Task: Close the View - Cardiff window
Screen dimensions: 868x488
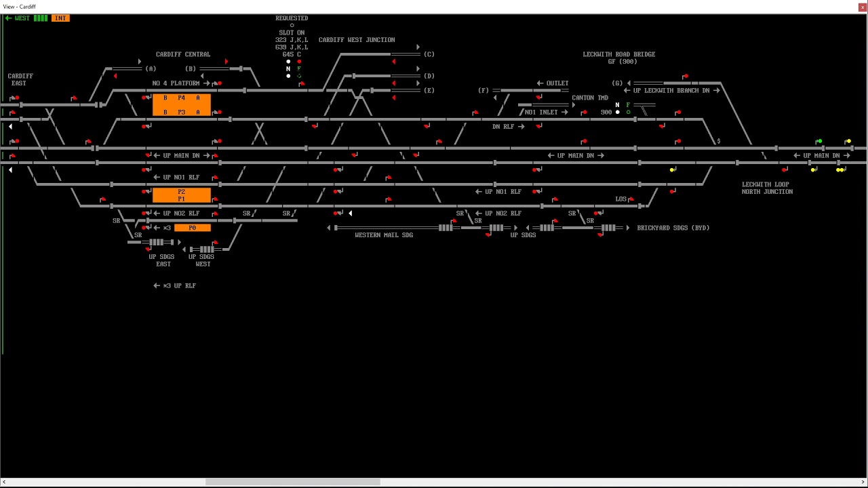Action: click(862, 7)
